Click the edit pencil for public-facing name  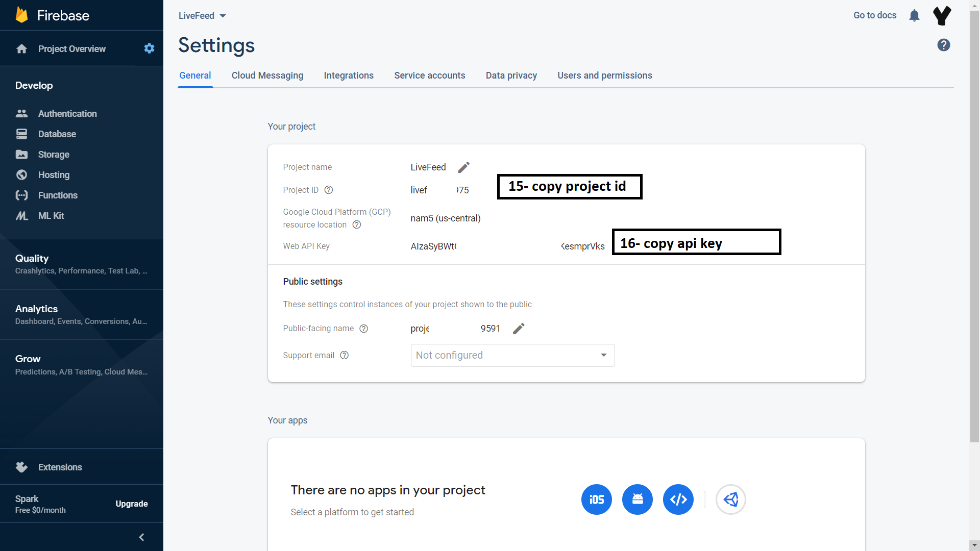[x=518, y=329]
